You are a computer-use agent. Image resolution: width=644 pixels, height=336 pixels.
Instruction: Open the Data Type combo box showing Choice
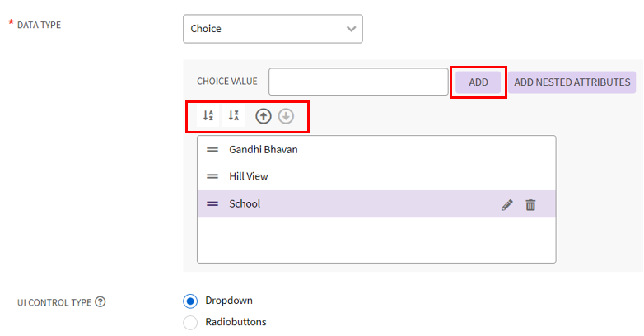coord(262,29)
